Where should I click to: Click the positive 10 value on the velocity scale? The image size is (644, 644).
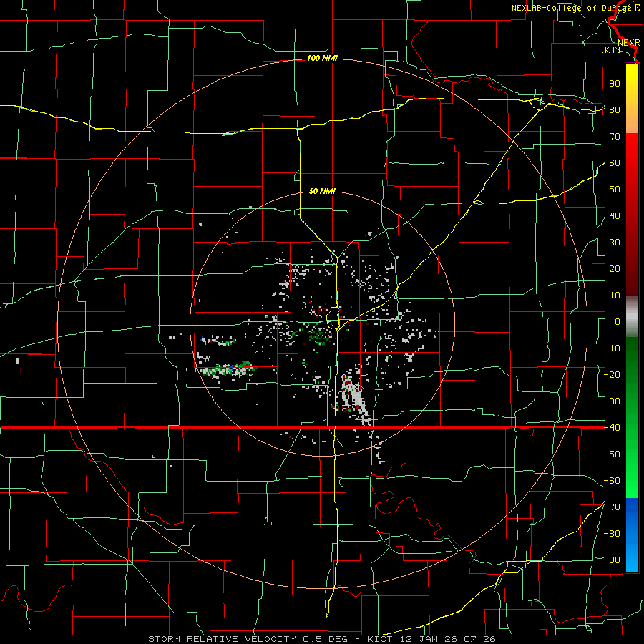click(615, 296)
